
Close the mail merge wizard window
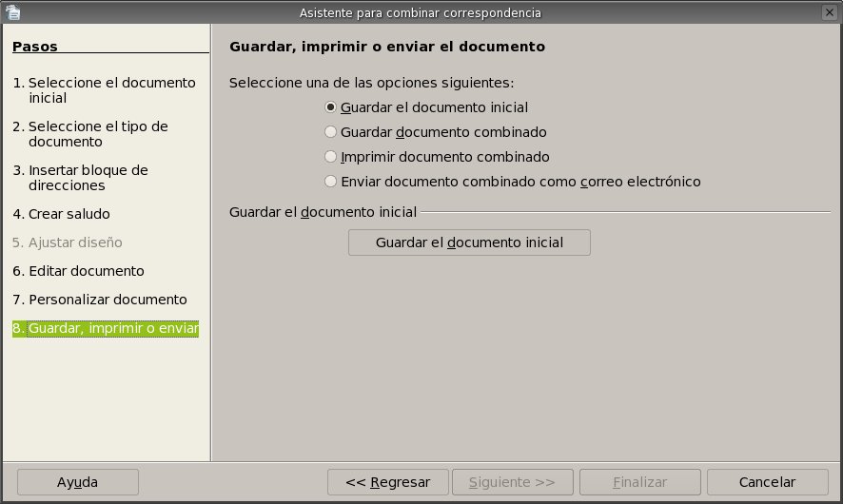click(x=831, y=12)
